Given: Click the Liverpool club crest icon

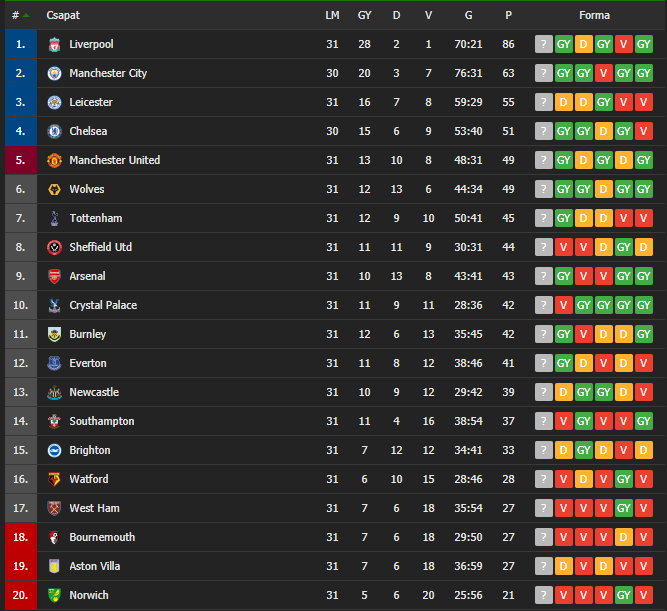Looking at the screenshot, I should pos(54,44).
